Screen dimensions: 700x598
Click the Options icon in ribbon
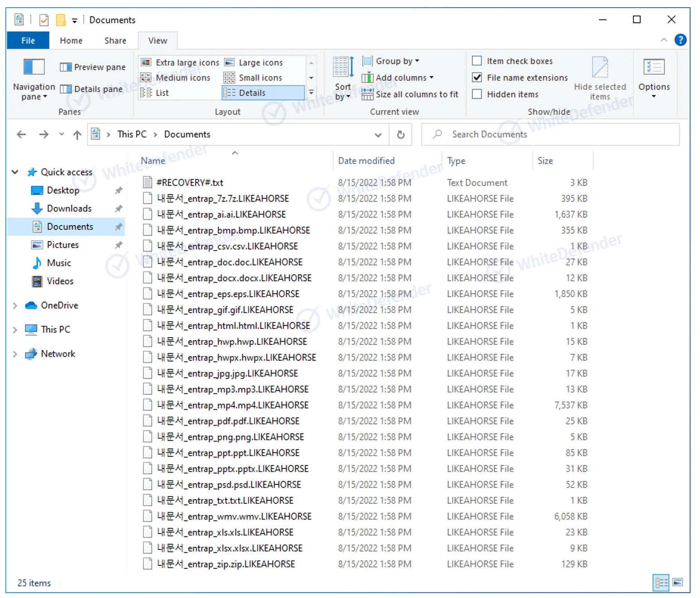[654, 68]
